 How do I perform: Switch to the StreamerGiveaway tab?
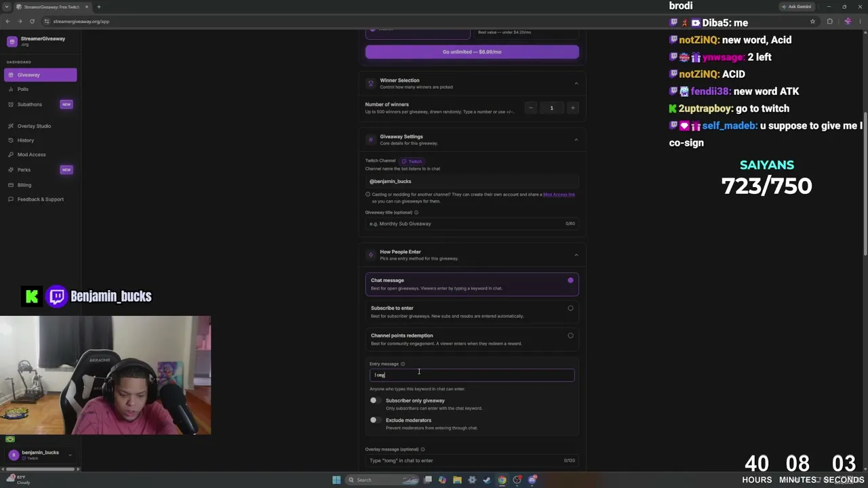coord(52,7)
